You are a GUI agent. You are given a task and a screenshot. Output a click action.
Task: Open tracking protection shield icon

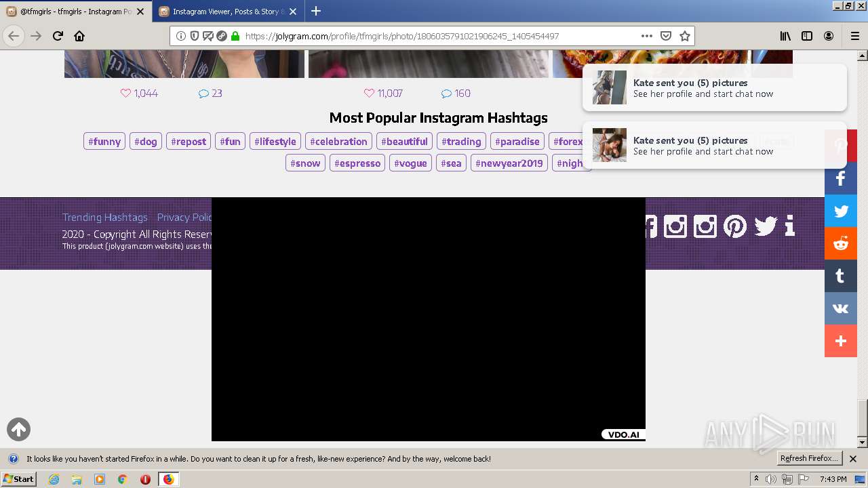pyautogui.click(x=195, y=36)
